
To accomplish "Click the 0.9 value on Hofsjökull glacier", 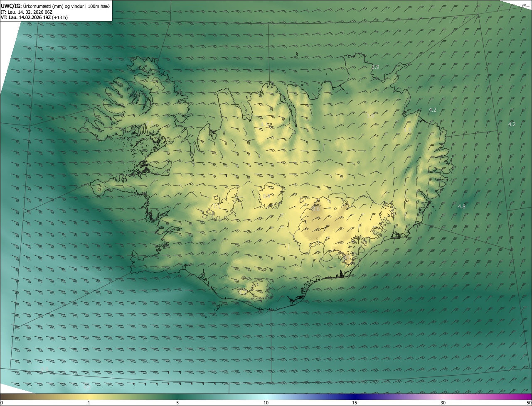I will (267, 196).
